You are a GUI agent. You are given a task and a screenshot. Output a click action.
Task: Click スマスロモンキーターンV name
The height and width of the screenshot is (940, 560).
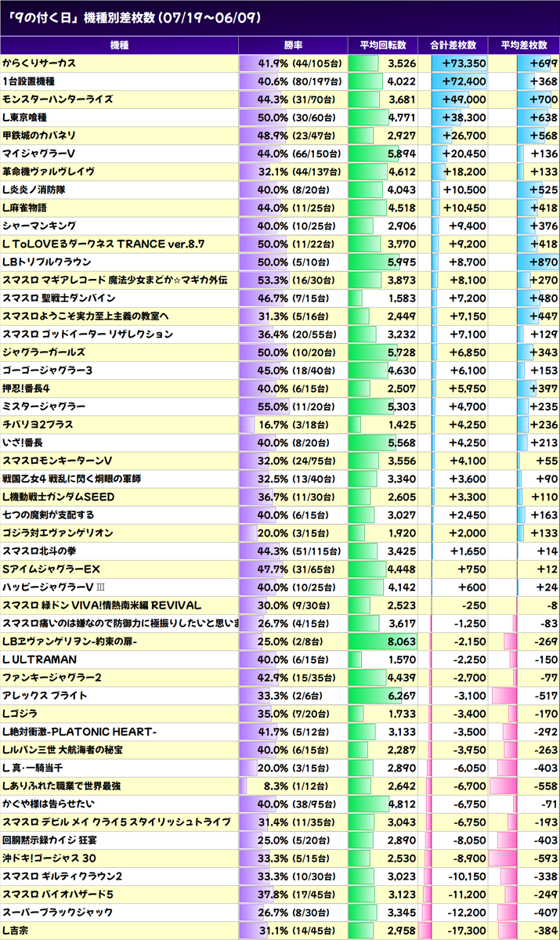point(57,461)
